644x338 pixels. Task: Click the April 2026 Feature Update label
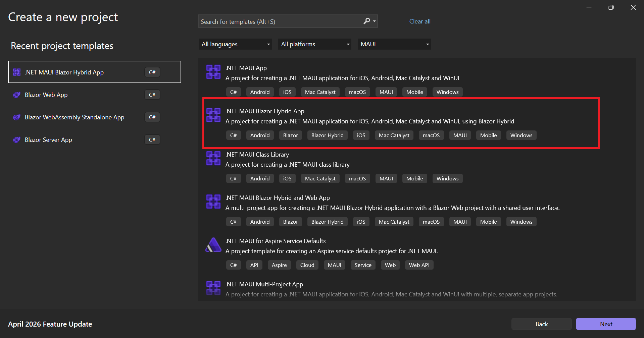(50, 324)
